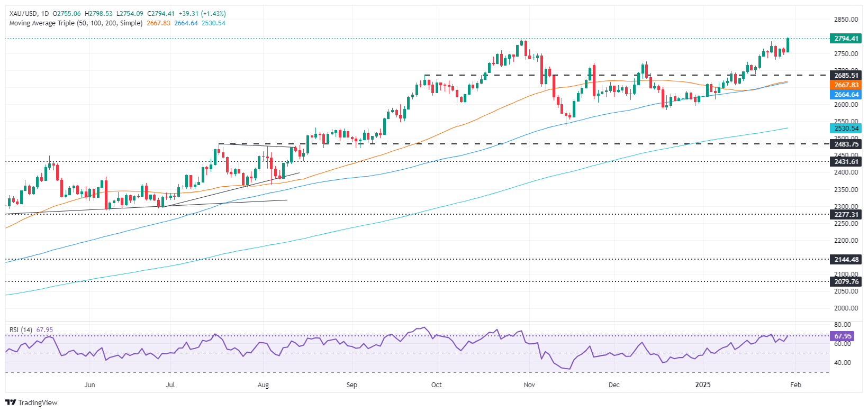Click the current price tag 2794.41

click(x=846, y=39)
